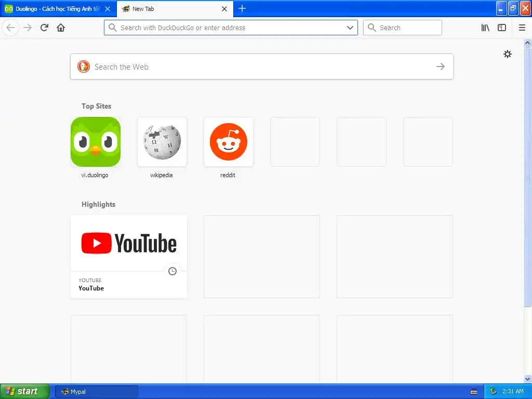
Task: Focus the toolbar Search box
Action: pyautogui.click(x=403, y=28)
